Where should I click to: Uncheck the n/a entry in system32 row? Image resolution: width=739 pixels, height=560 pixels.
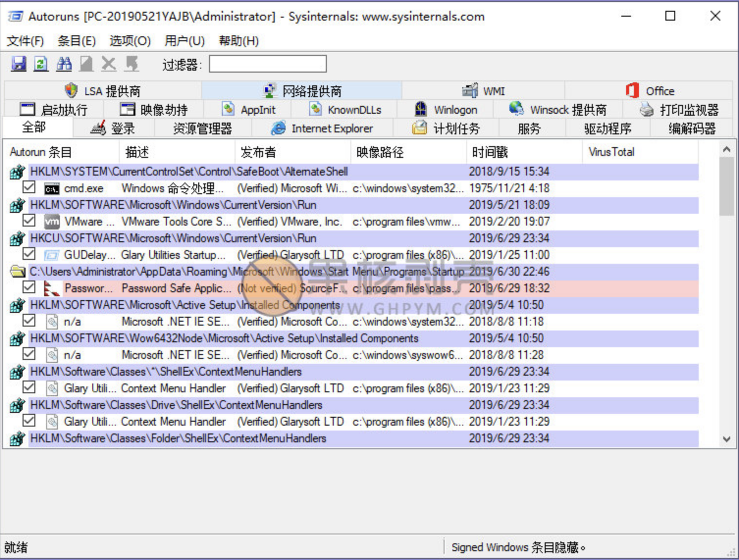29,321
